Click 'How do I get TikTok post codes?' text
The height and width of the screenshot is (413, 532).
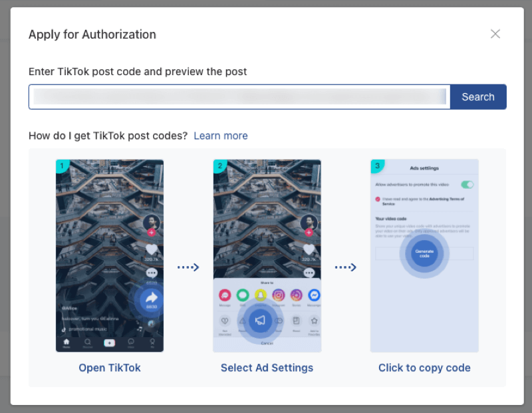click(108, 136)
